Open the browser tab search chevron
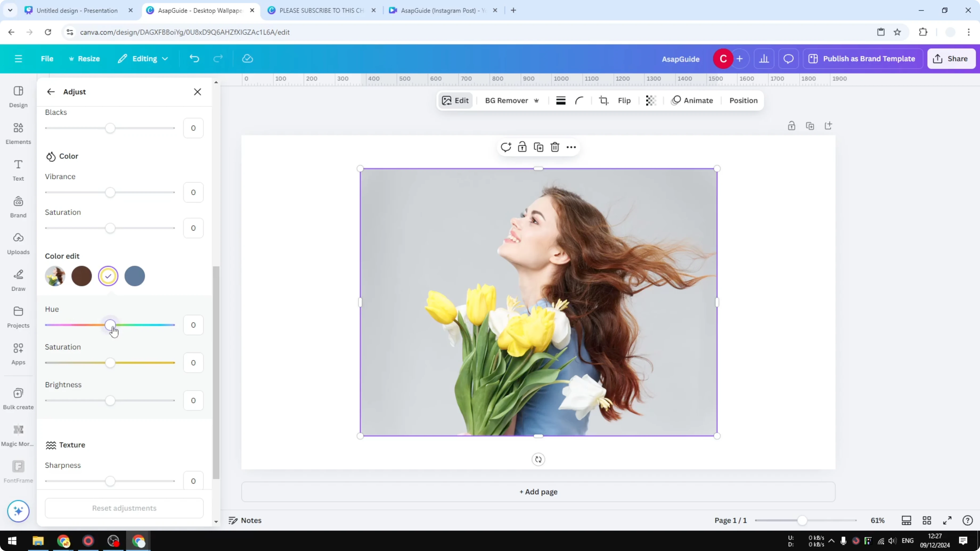Image resolution: width=980 pixels, height=551 pixels. click(x=10, y=10)
